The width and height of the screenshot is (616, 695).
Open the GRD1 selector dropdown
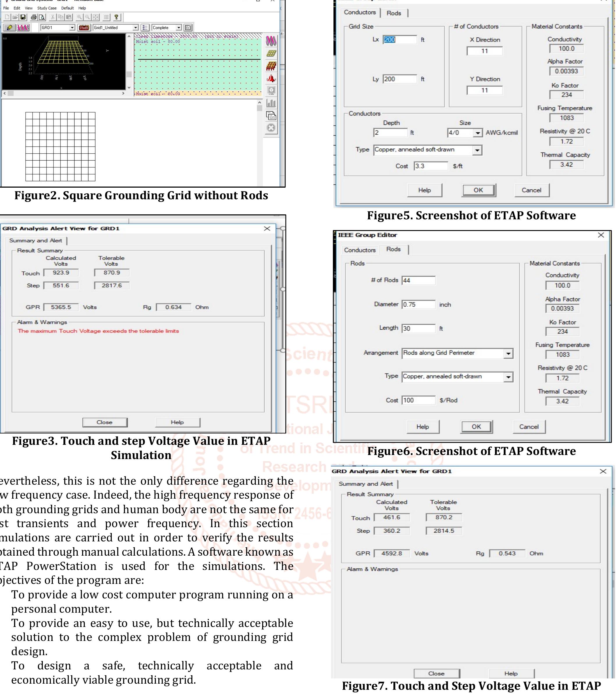pyautogui.click(x=72, y=28)
